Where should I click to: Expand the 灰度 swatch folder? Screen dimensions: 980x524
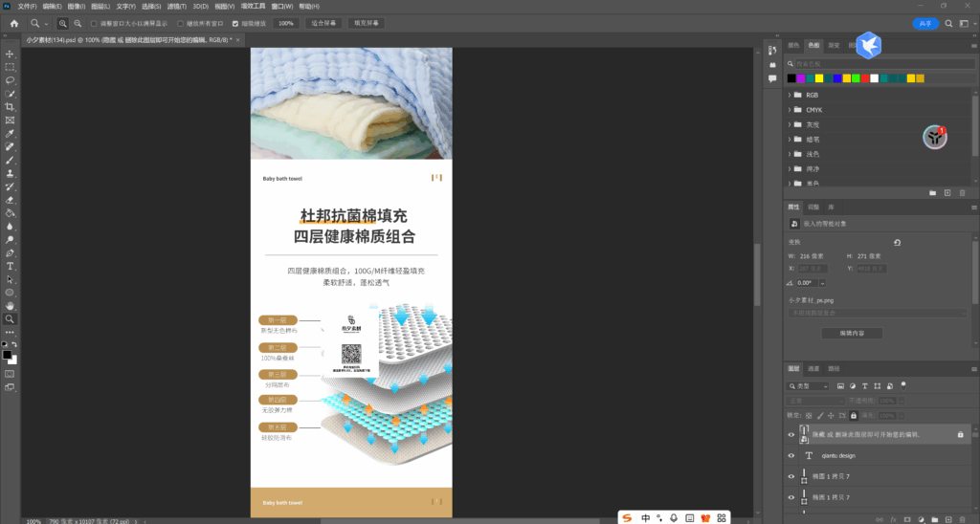(x=790, y=124)
